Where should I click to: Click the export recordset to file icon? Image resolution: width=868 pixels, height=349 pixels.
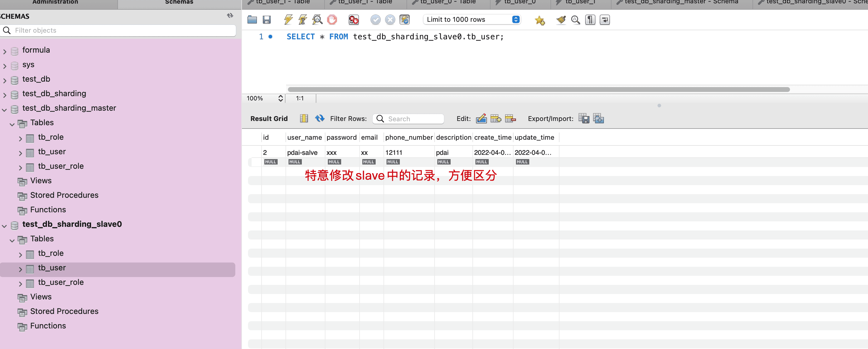[x=584, y=119]
